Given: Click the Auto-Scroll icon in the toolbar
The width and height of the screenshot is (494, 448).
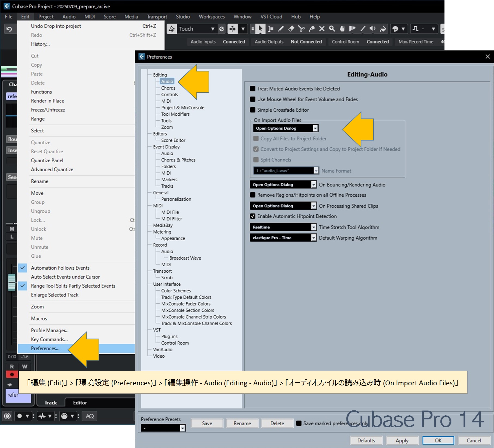Looking at the screenshot, I should [233, 29].
